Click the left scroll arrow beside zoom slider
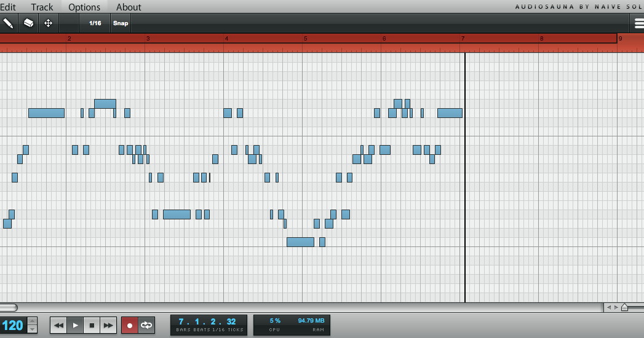644x338 pixels. click(609, 307)
